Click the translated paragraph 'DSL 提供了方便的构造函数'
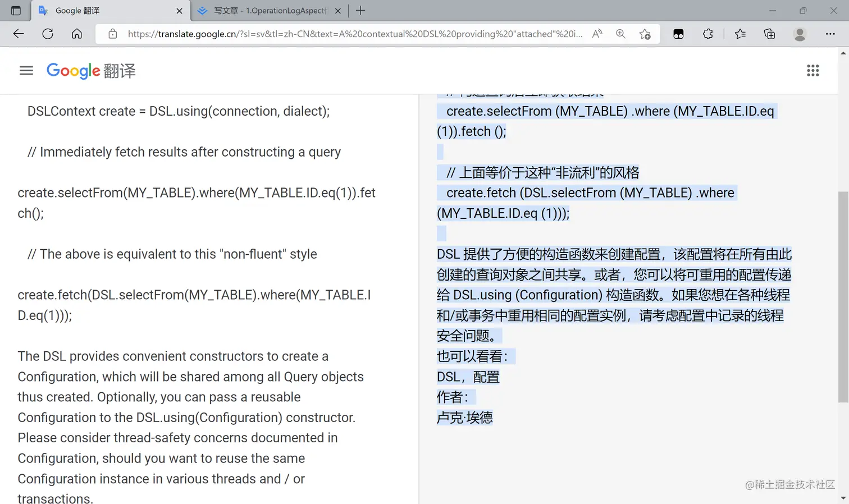 tap(614, 295)
